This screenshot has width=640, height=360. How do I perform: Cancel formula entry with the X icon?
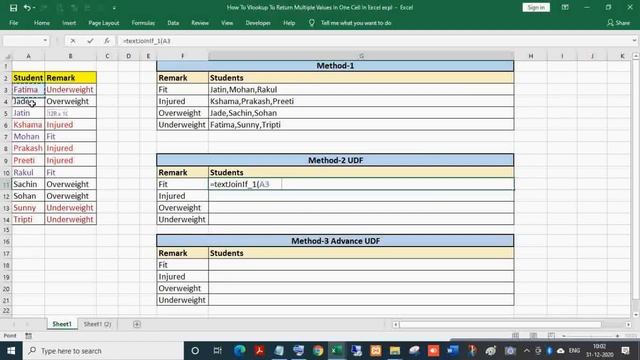click(x=73, y=41)
